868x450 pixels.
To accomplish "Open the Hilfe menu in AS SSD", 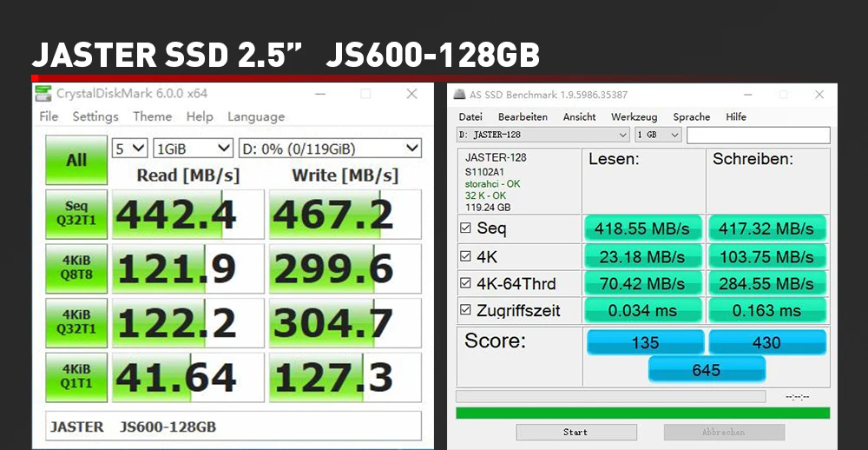I will [736, 117].
